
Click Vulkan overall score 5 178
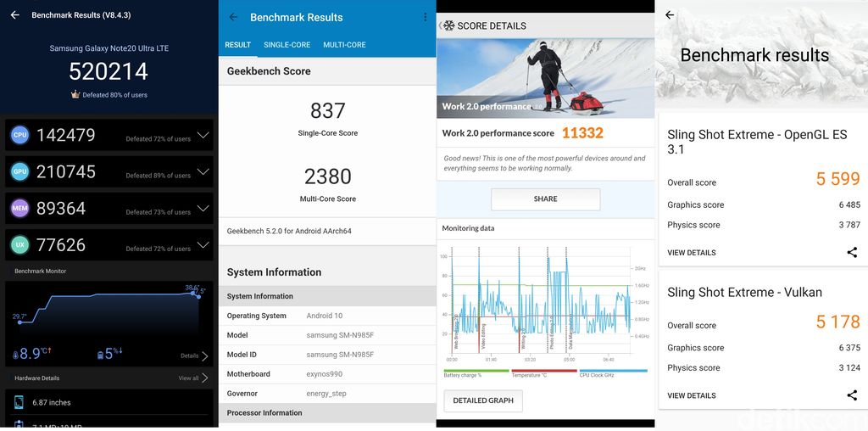pos(837,322)
